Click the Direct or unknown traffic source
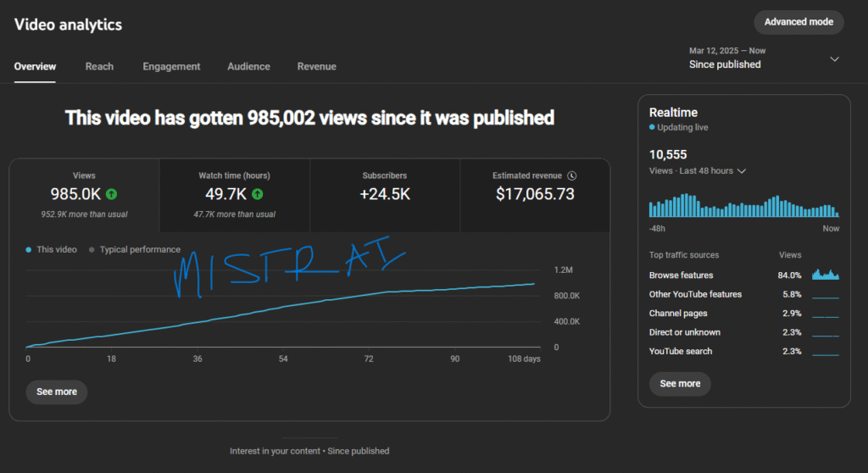This screenshot has width=868, height=473. [x=685, y=332]
